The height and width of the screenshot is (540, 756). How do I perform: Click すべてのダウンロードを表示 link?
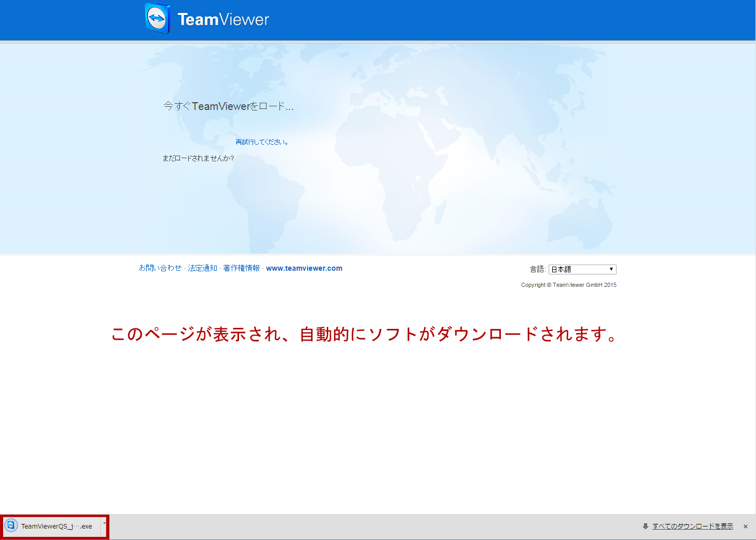[693, 526]
